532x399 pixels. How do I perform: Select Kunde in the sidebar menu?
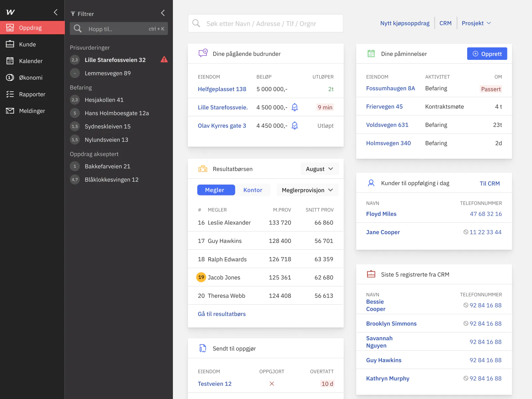pyautogui.click(x=28, y=44)
